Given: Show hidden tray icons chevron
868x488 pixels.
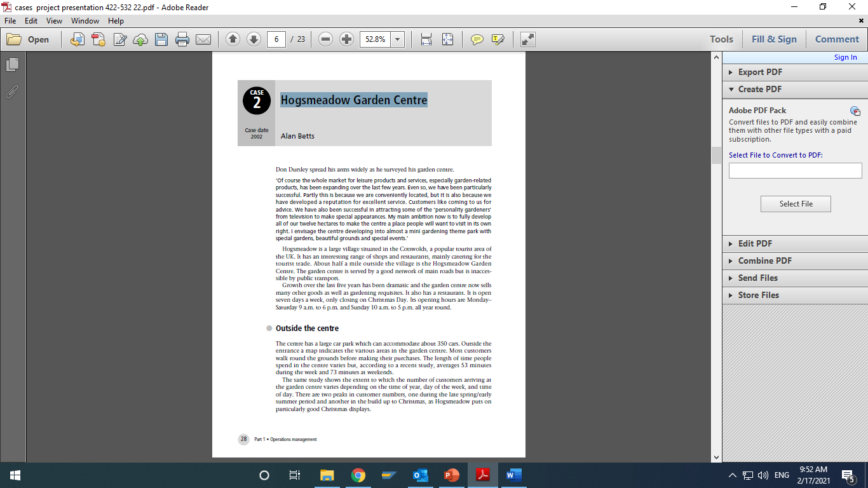Looking at the screenshot, I should pos(733,475).
